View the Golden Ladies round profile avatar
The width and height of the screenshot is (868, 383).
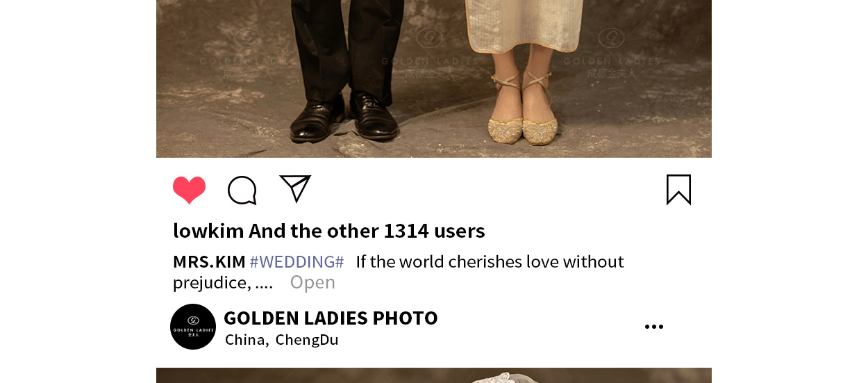point(193,327)
